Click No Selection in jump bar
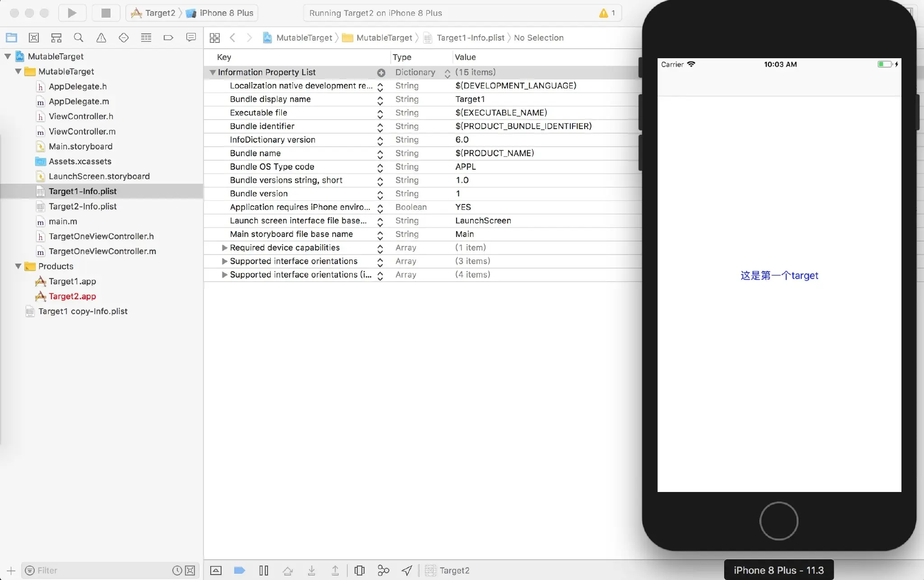 [539, 37]
